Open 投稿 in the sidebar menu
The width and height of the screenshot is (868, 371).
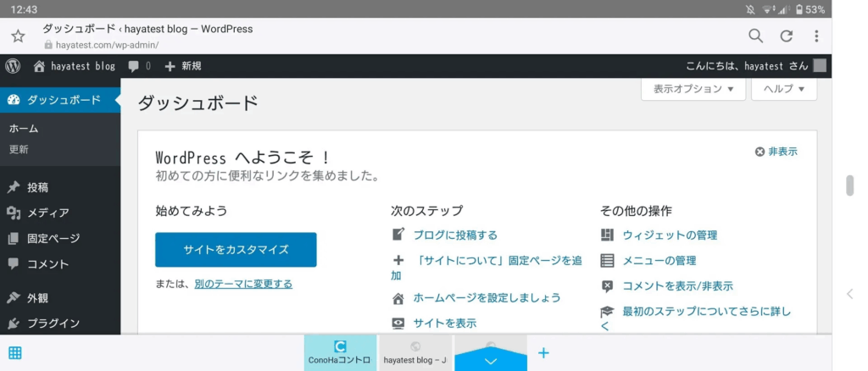coord(37,187)
